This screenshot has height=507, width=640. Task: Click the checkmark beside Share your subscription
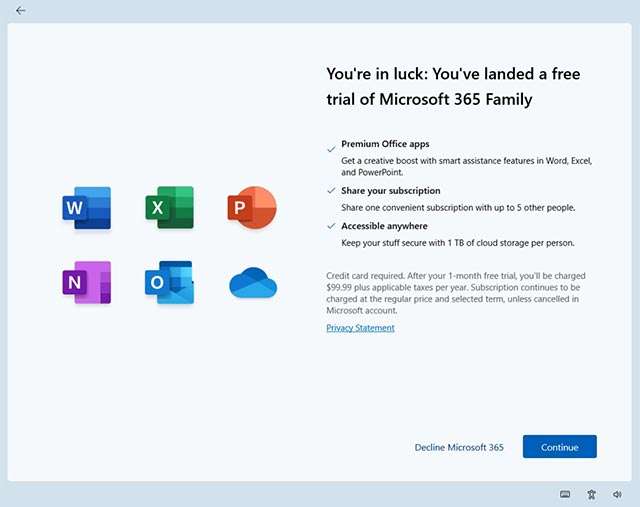(331, 191)
